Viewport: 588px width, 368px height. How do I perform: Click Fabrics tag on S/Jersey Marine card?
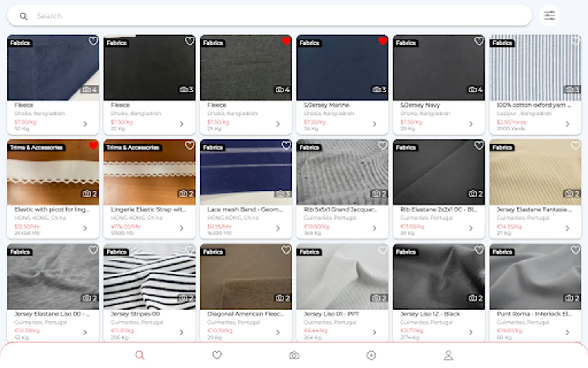point(309,43)
